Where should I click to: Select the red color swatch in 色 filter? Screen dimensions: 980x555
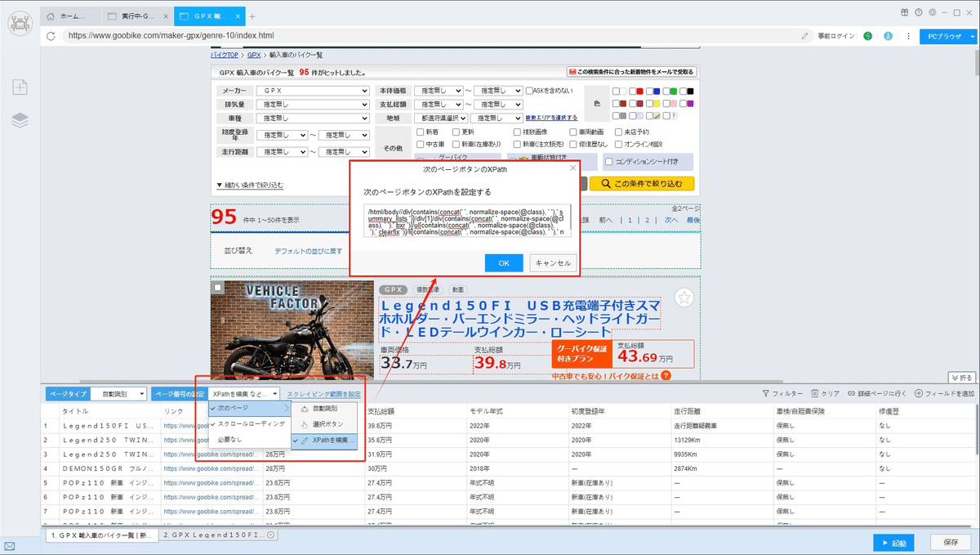[640, 92]
